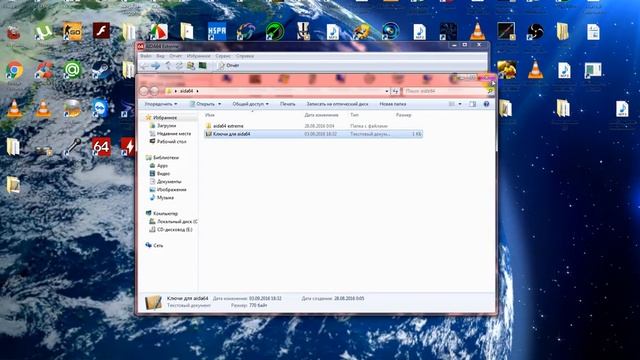Open the Apps library
This screenshot has height=360, width=640.
pyautogui.click(x=162, y=166)
